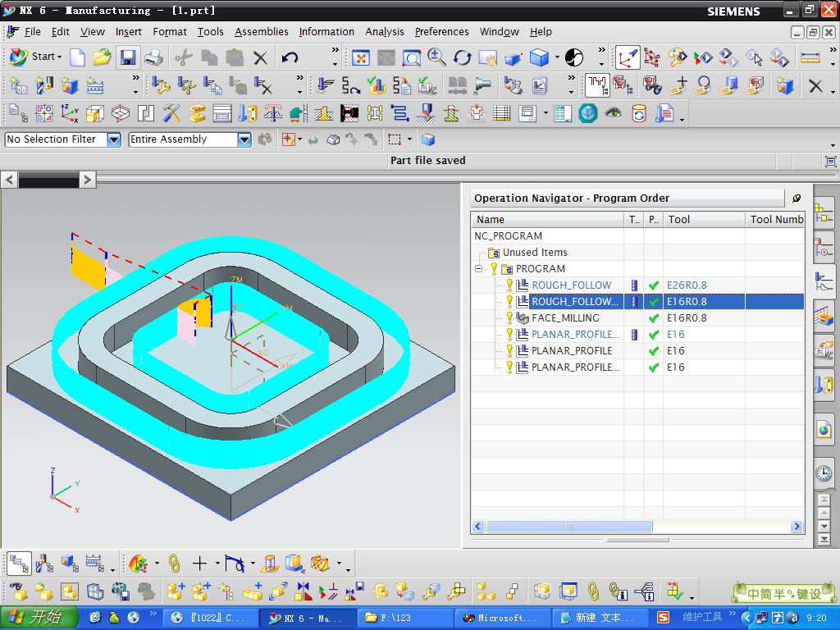Open the Analysis menu
The height and width of the screenshot is (630, 840).
(x=384, y=32)
